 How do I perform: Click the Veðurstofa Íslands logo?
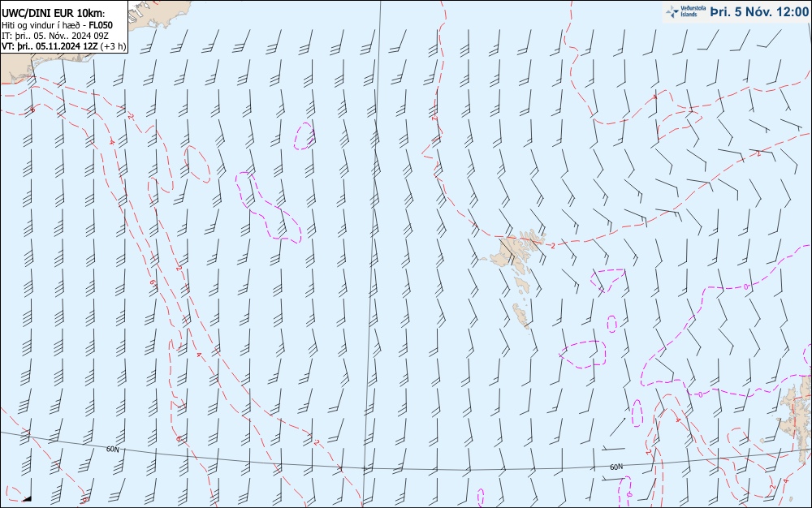coord(686,12)
